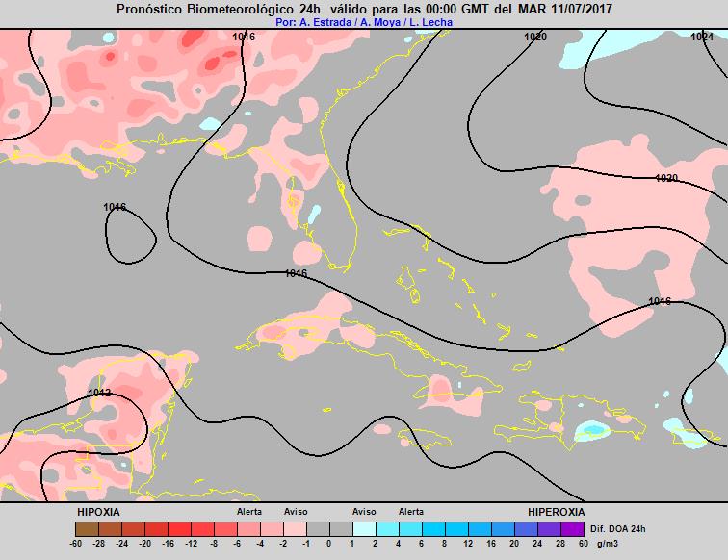Screen dimensions: 728x560
Task: Select the 'Aviso' label on the hipoxia side
Action: tap(296, 512)
